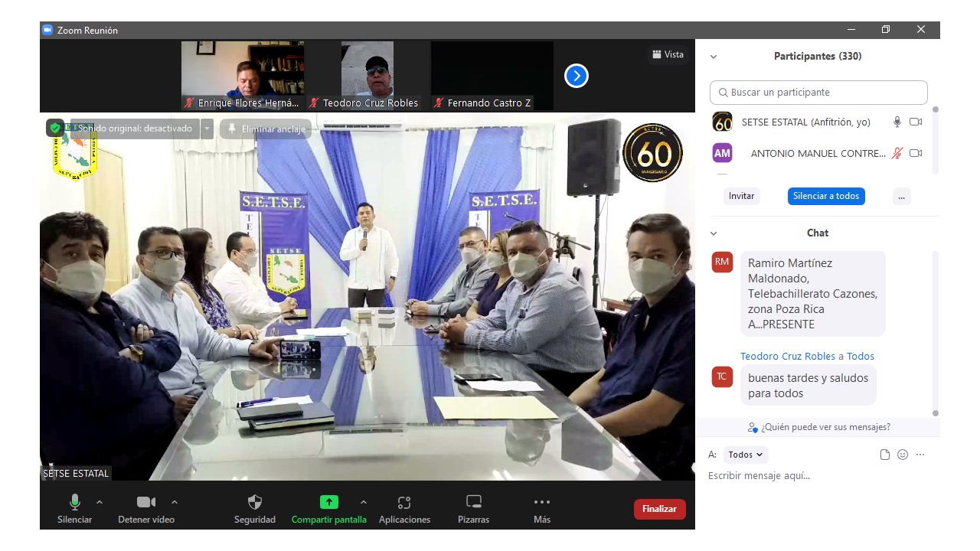The height and width of the screenshot is (551, 980).
Task: Focus the Buscar un participante search field
Action: coord(818,93)
